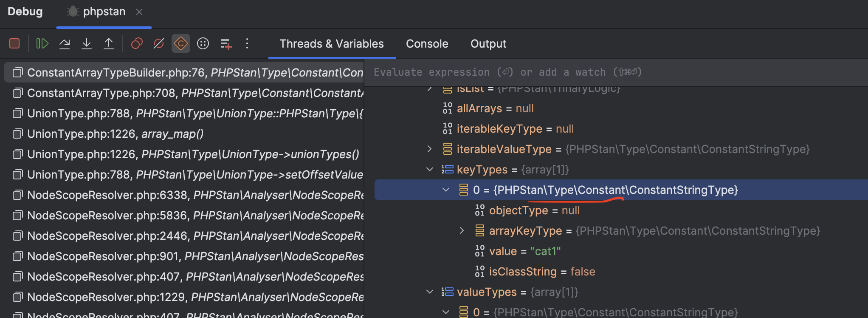Click the Step Into download-arrow icon

click(x=87, y=43)
